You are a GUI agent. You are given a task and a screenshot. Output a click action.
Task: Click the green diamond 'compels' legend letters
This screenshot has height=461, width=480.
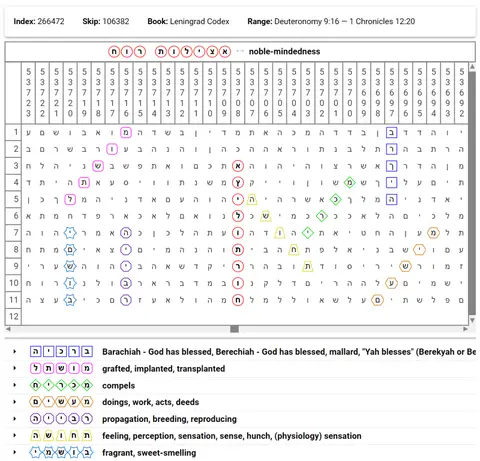click(61, 385)
